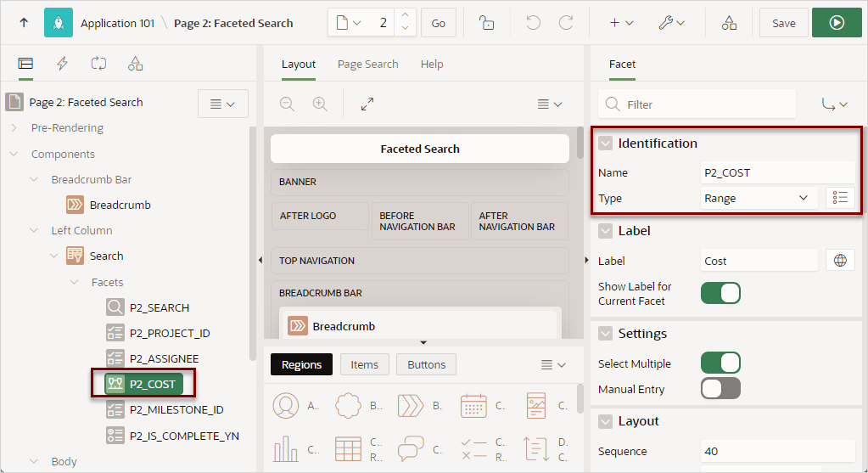Expand the layout canvas to full size
868x473 pixels.
coord(367,104)
